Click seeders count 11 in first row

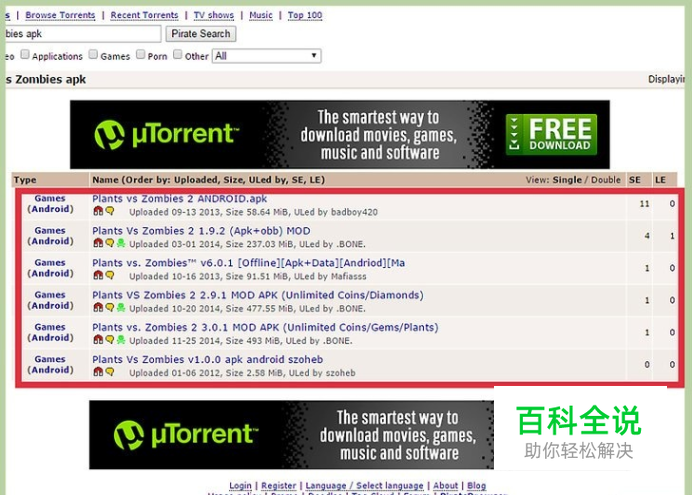[x=644, y=204]
